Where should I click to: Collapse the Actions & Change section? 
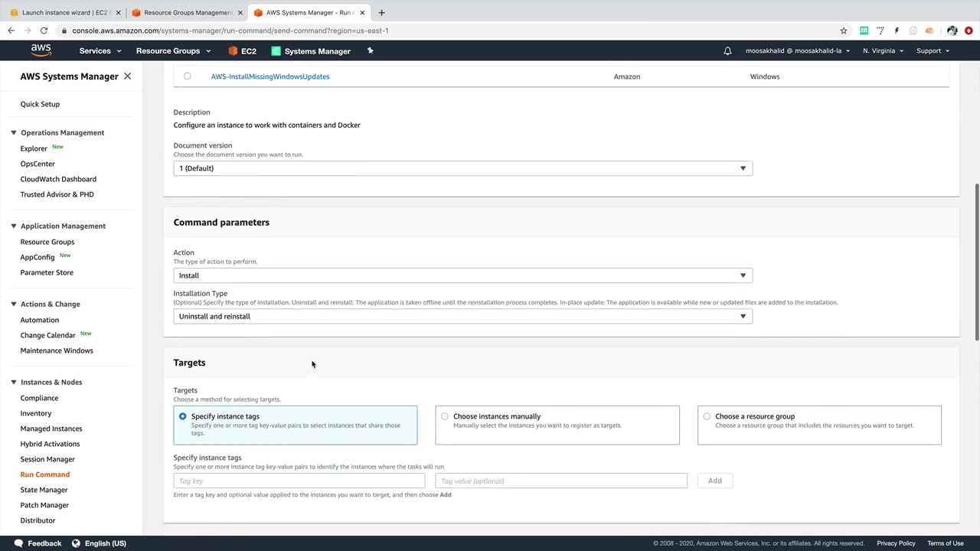13,304
